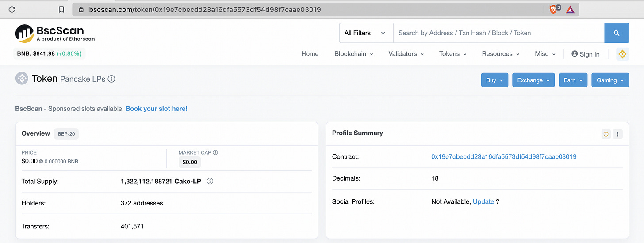Click the bookmark icon beside address bar
This screenshot has width=644, height=243.
click(x=61, y=9)
